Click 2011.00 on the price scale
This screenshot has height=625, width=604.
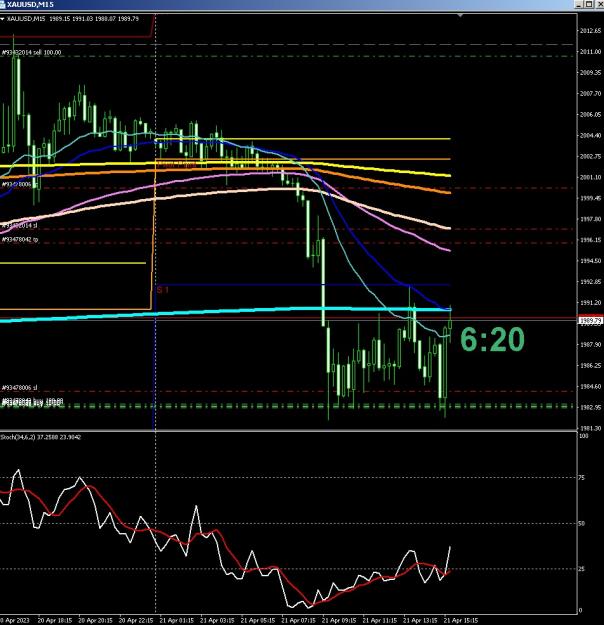(x=590, y=52)
